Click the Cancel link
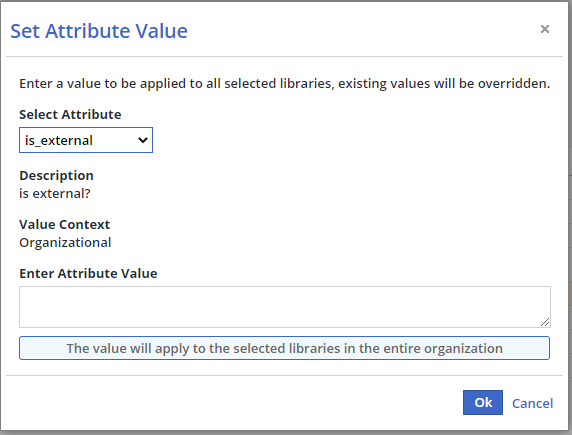Viewport: 572px width, 435px height. 533,403
